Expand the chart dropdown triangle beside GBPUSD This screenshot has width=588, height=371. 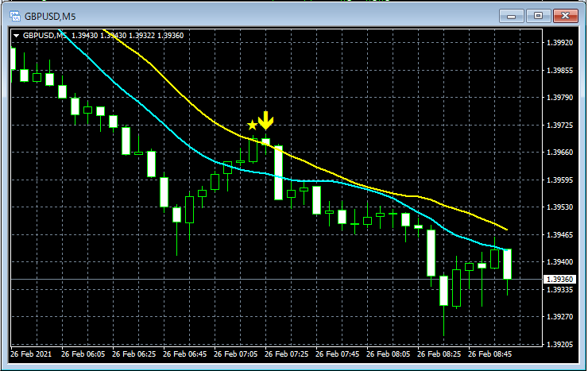point(16,36)
